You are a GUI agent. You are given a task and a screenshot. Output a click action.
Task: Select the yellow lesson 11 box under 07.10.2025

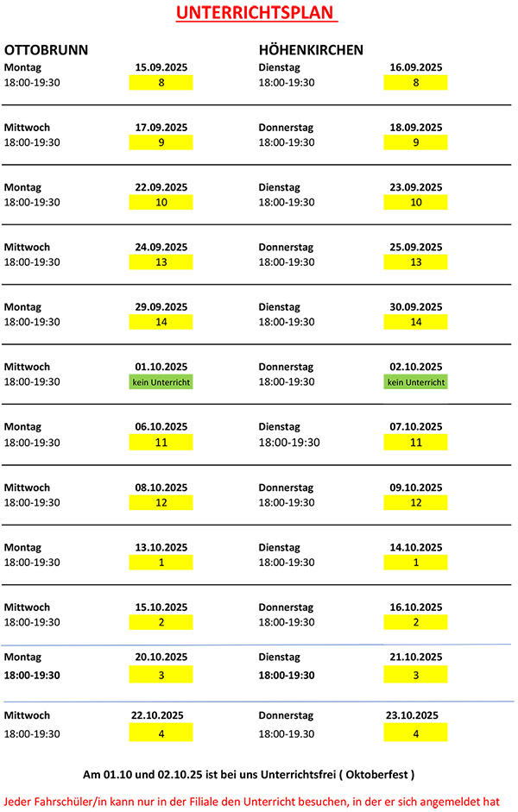point(415,442)
